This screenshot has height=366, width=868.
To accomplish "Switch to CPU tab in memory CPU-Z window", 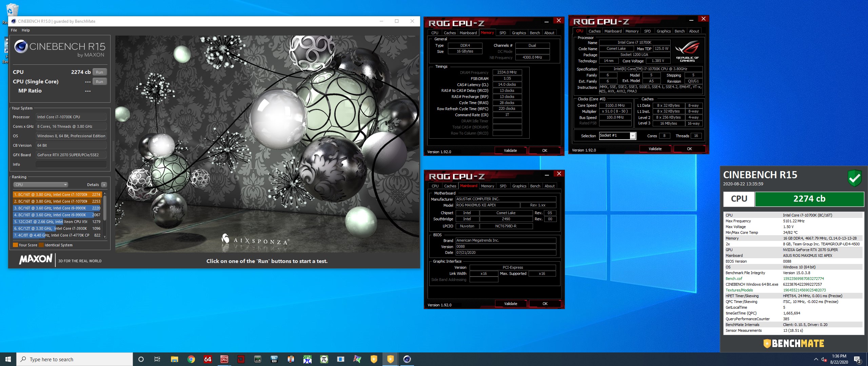I will [x=435, y=33].
